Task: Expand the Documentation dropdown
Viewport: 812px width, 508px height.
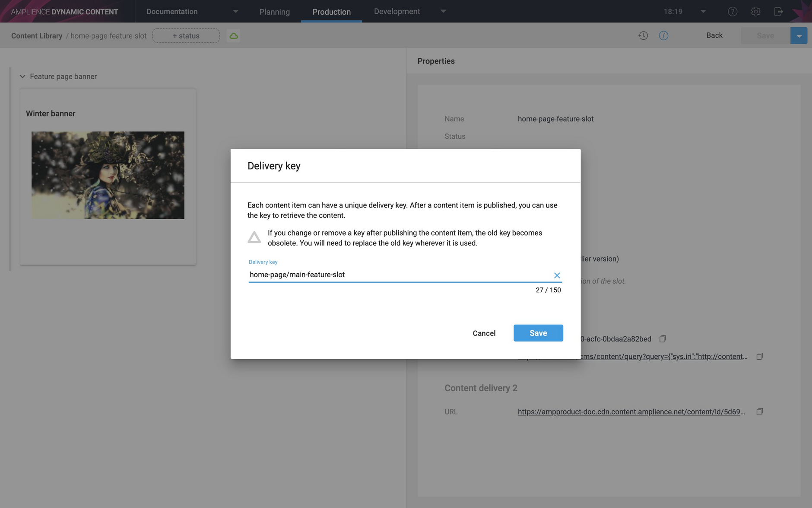Action: point(235,11)
